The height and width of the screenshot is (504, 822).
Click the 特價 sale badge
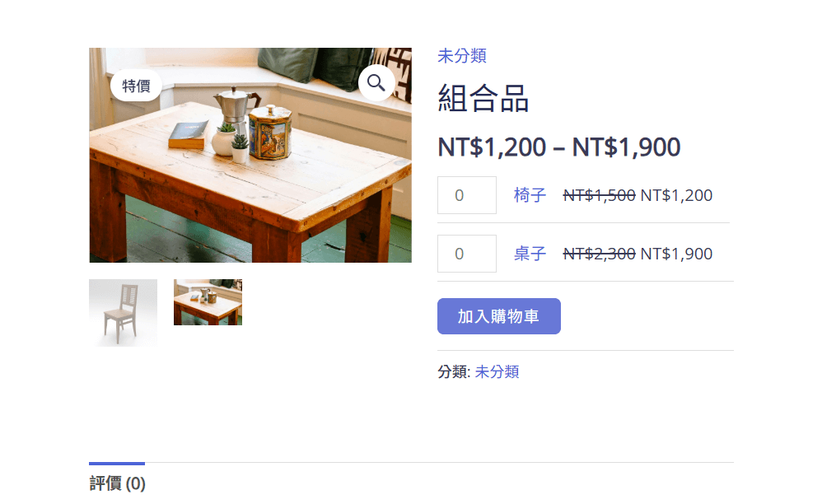(136, 86)
